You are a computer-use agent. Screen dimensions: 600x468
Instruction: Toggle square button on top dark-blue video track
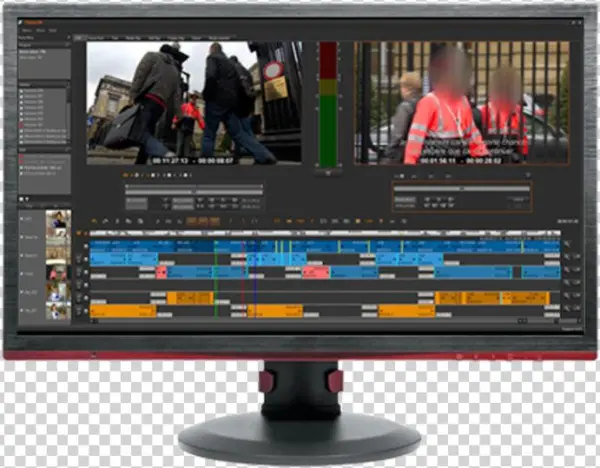[86, 246]
